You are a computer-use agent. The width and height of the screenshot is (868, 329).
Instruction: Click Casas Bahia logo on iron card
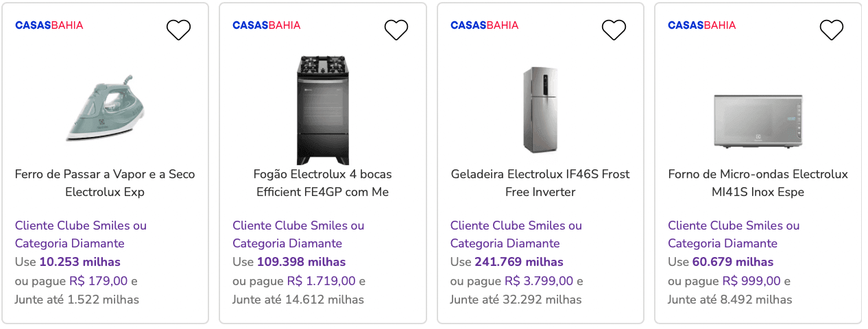[x=49, y=25]
